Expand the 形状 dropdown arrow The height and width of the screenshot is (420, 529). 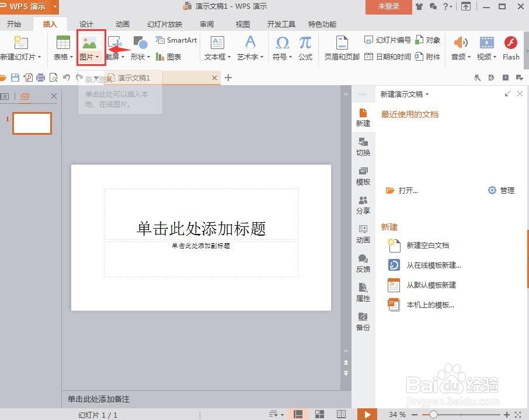pos(148,57)
